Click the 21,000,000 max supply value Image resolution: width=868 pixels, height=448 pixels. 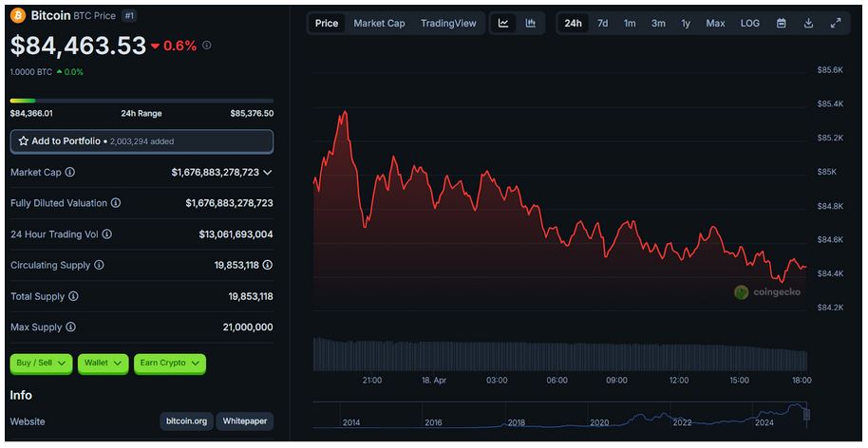coord(248,327)
